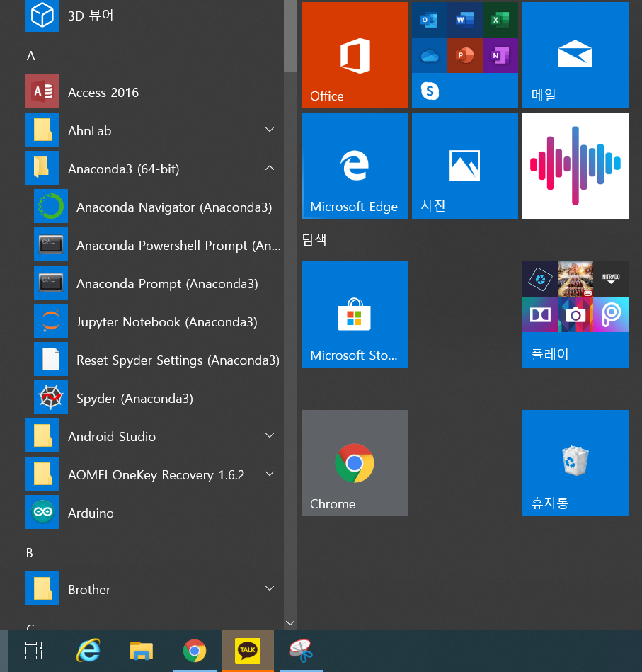642x672 pixels.
Task: Open Snipping Tool on the taskbar
Action: click(x=301, y=650)
